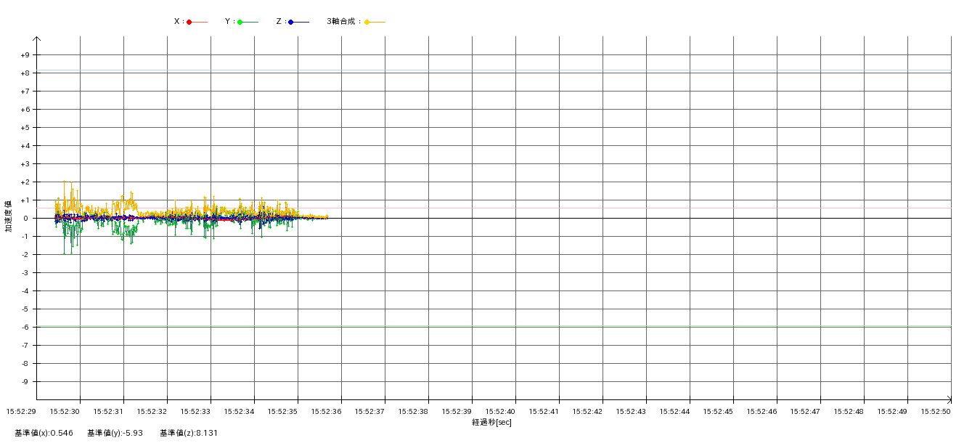Click the 加速度値 y-axis title
The height and width of the screenshot is (443, 980).
9,216
